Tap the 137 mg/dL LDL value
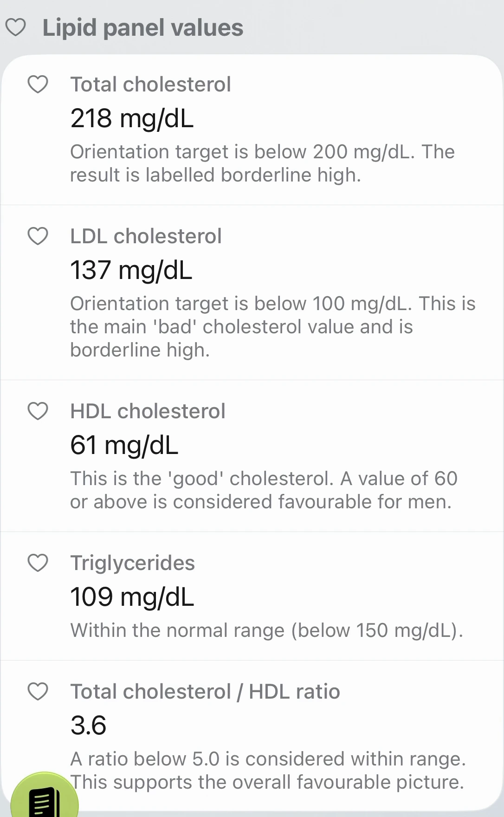This screenshot has width=504, height=817. (131, 270)
